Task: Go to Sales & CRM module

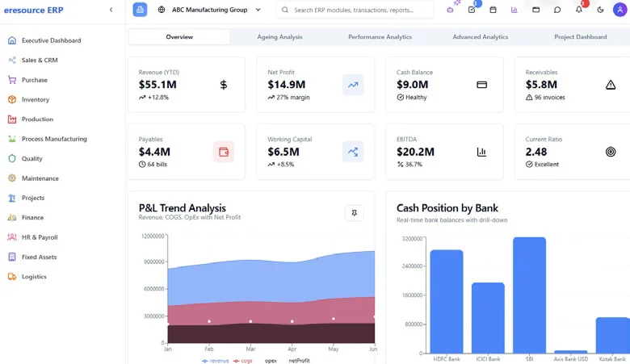Action: 40,60
